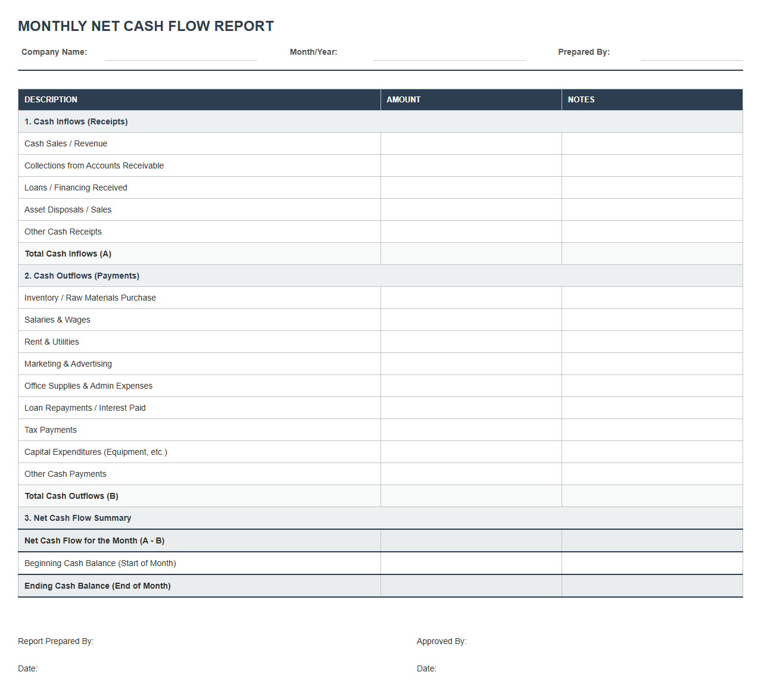Click the 'Company Name:' label
Screen dimensions: 761x700
[x=54, y=52]
